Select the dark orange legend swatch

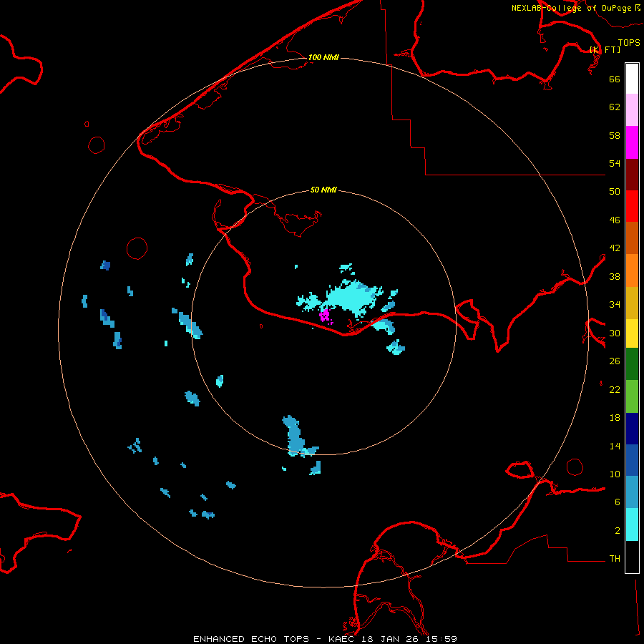632,238
